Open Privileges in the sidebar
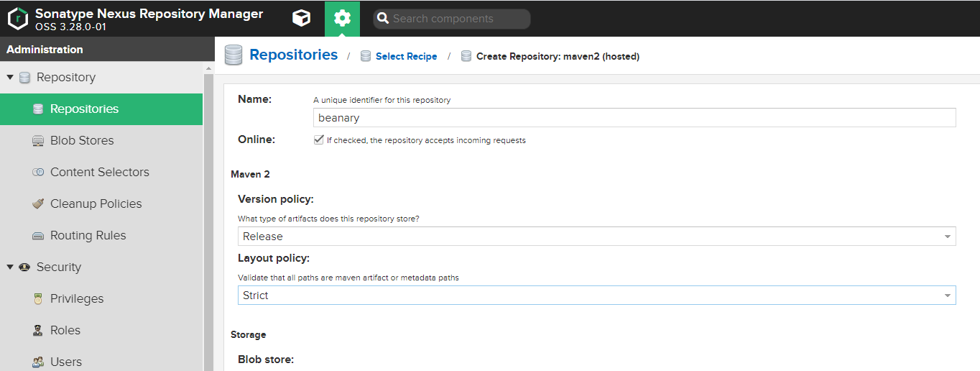The image size is (980, 371). click(101, 299)
